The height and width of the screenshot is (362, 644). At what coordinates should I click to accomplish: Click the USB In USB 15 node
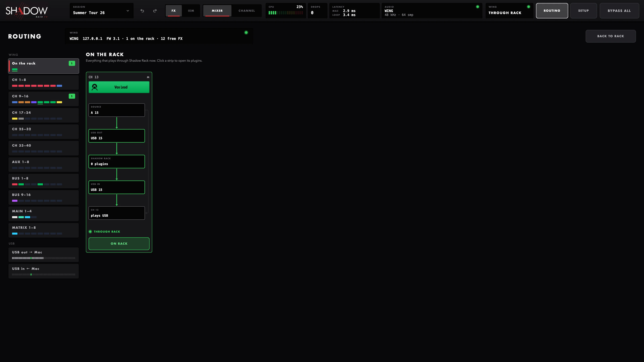click(117, 187)
